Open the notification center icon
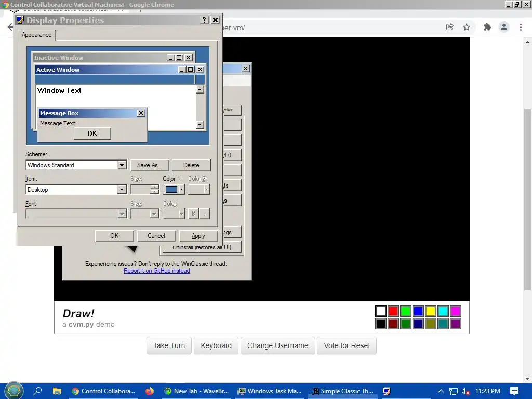This screenshot has height=399, width=532. 514,391
